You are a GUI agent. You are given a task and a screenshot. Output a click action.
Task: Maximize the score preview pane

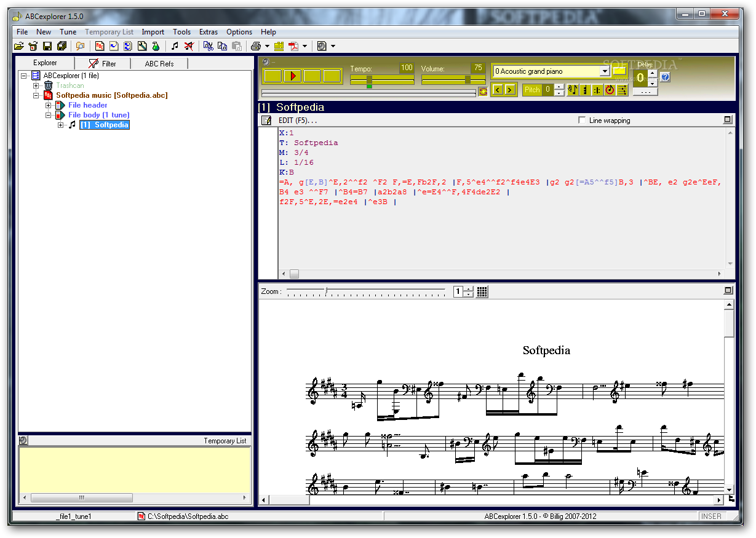click(x=728, y=290)
